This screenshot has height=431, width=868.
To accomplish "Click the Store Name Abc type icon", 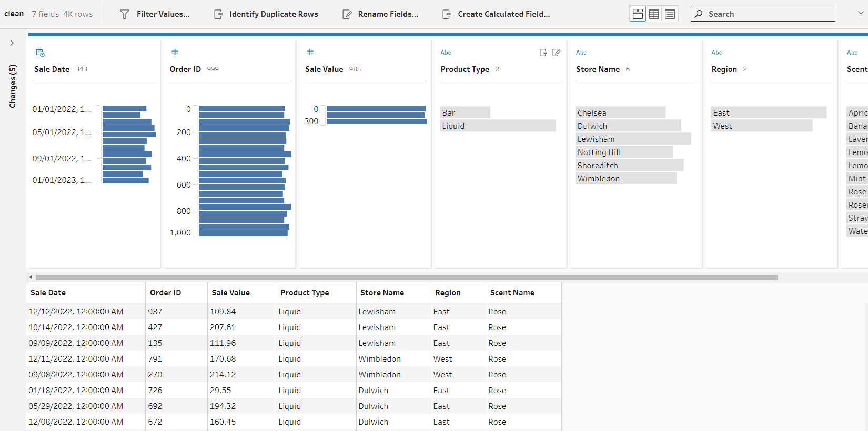I will [x=581, y=53].
